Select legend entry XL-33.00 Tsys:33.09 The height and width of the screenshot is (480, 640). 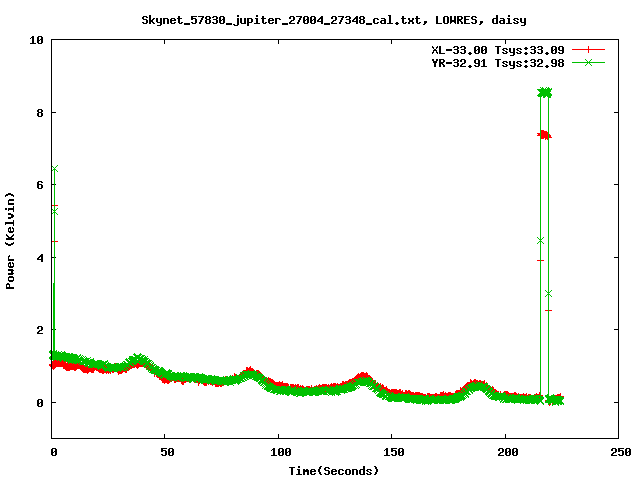(498, 50)
